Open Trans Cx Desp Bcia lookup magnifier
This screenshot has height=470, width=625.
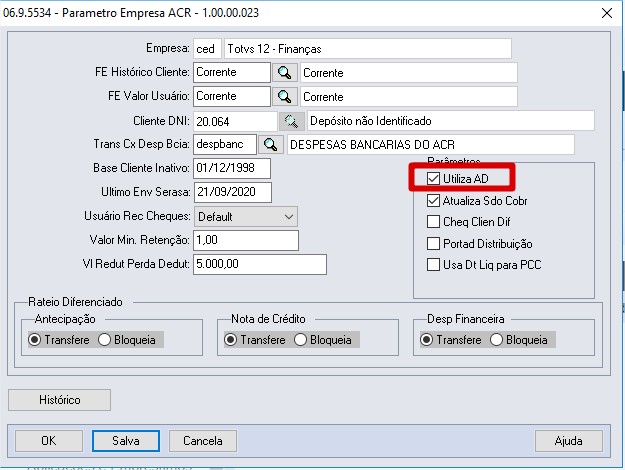coord(271,144)
